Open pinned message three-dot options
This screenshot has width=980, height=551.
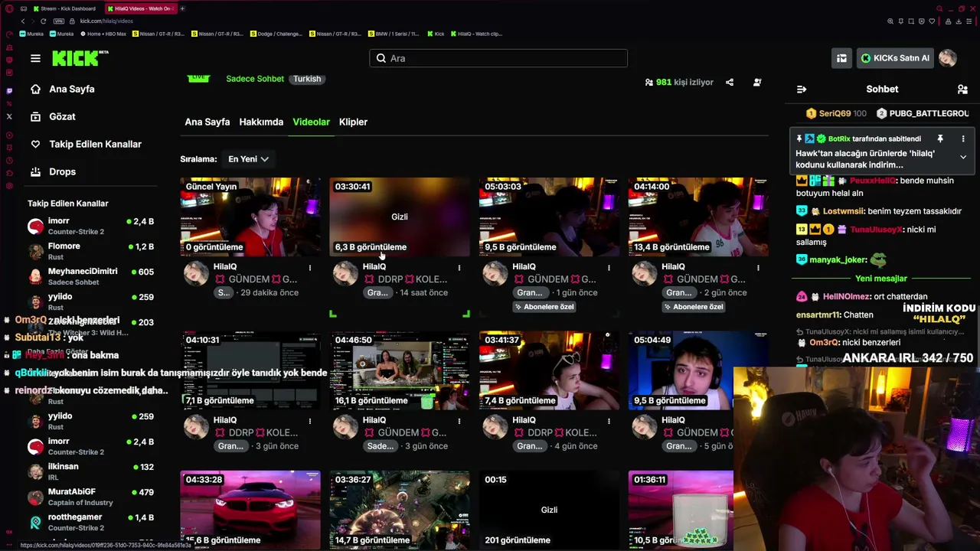tap(963, 139)
